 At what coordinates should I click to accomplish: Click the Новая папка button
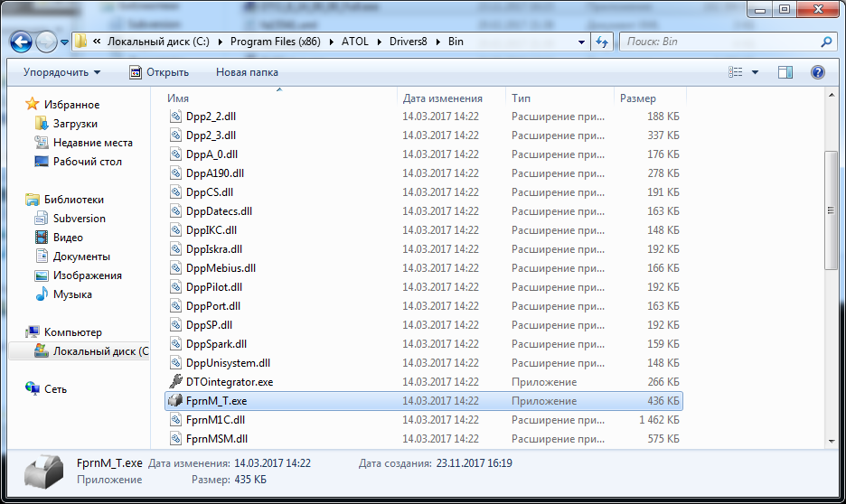pos(247,72)
